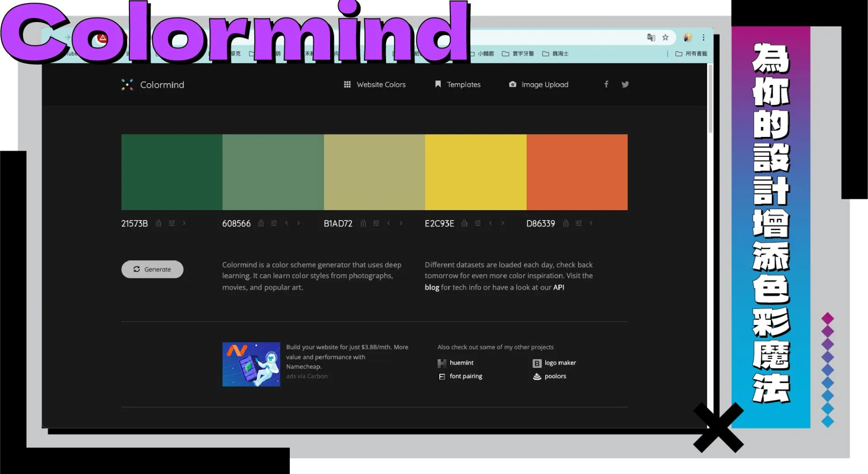Expand the 魏海士 bookmark folder
This screenshot has height=474, width=868.
coord(555,53)
